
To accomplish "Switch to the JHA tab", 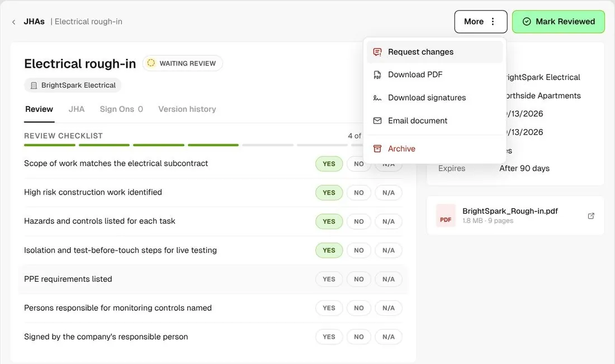I will tap(77, 109).
